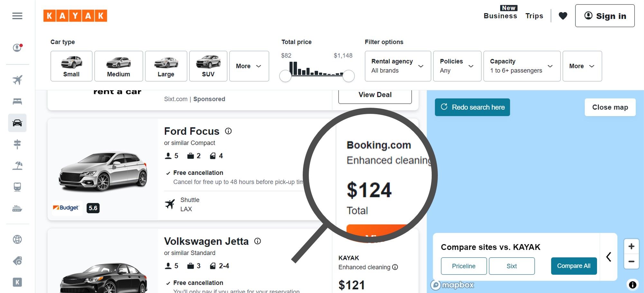Toggle the SUV car type filter
This screenshot has width=644, height=293.
[x=208, y=66]
